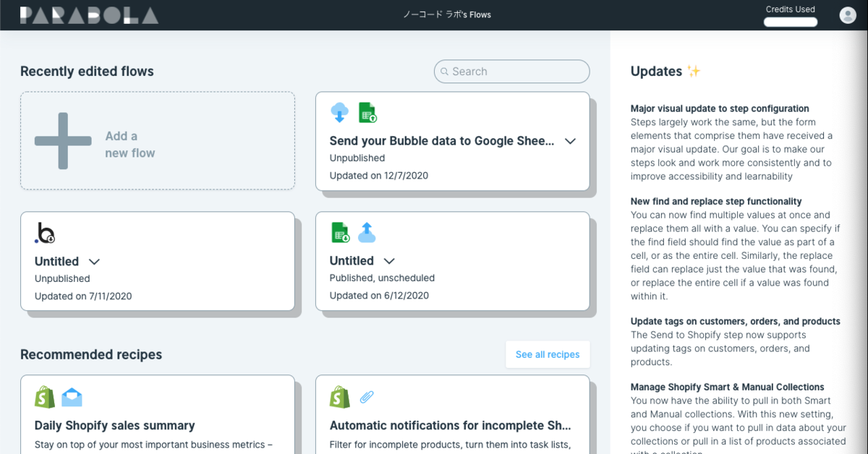The image size is (868, 454).
Task: Open the Automatic notifications for incomplete recipe
Action: coord(453,414)
